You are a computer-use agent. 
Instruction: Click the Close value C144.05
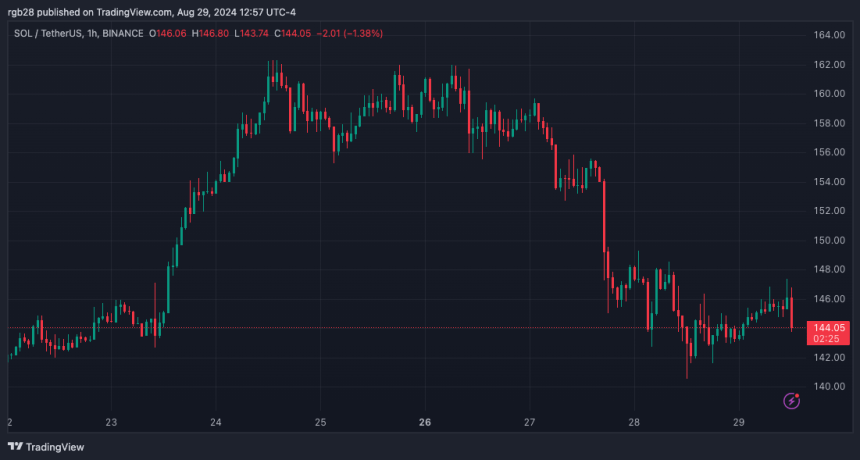pyautogui.click(x=292, y=33)
